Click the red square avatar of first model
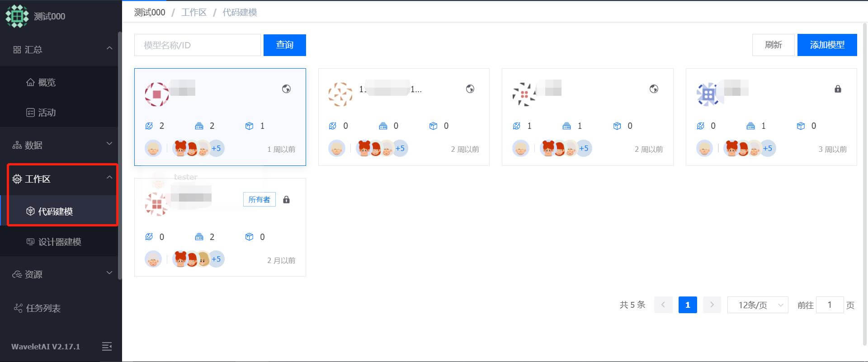 [157, 94]
